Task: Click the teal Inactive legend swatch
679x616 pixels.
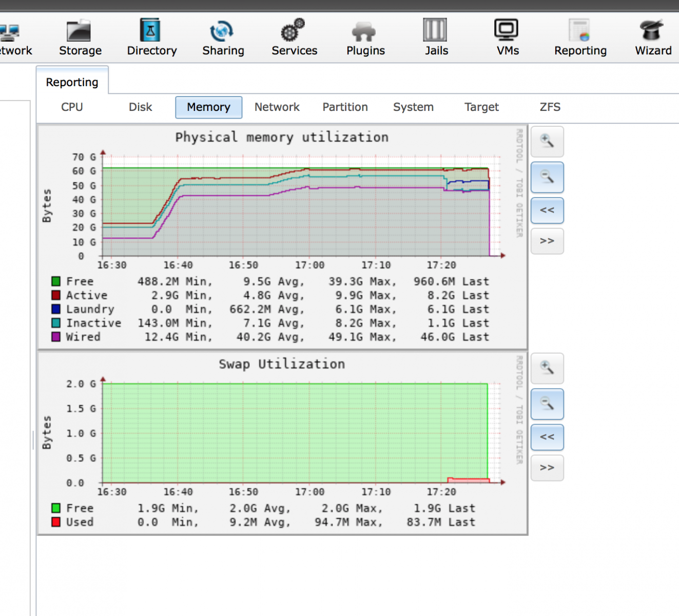Action: [x=56, y=323]
